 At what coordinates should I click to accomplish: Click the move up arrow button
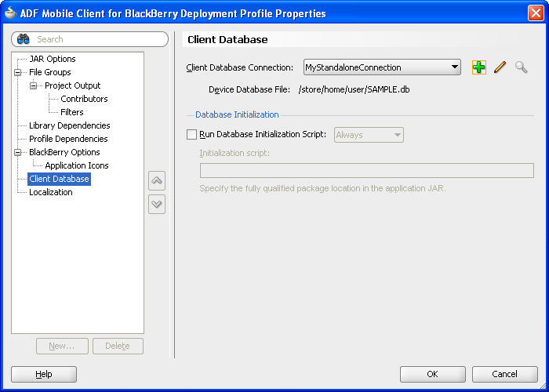click(x=157, y=180)
